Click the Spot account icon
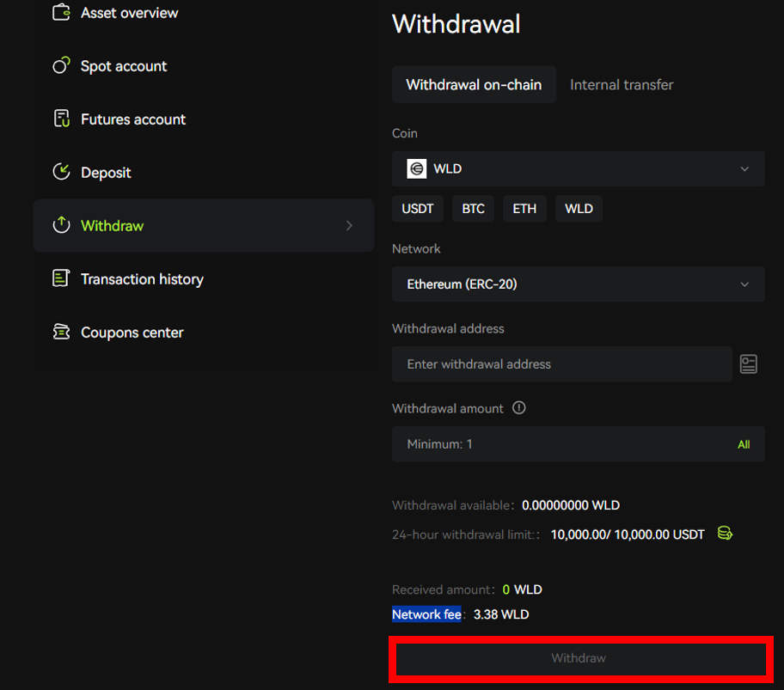The image size is (784, 690). (61, 65)
